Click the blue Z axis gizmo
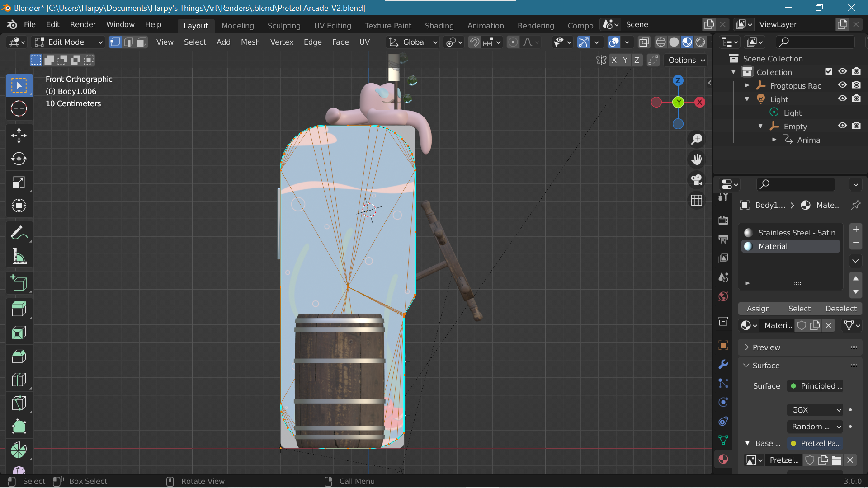The height and width of the screenshot is (488, 868). 678,81
